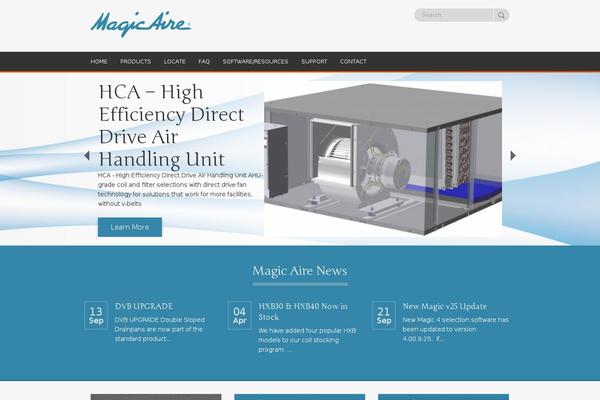The height and width of the screenshot is (400, 600).
Task: Open New Magic v25 Update article
Action: point(445,306)
